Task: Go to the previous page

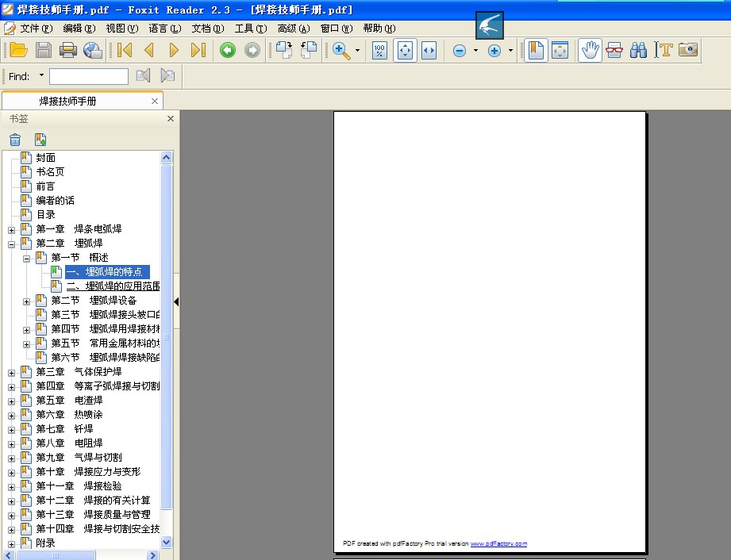Action: pos(149,50)
